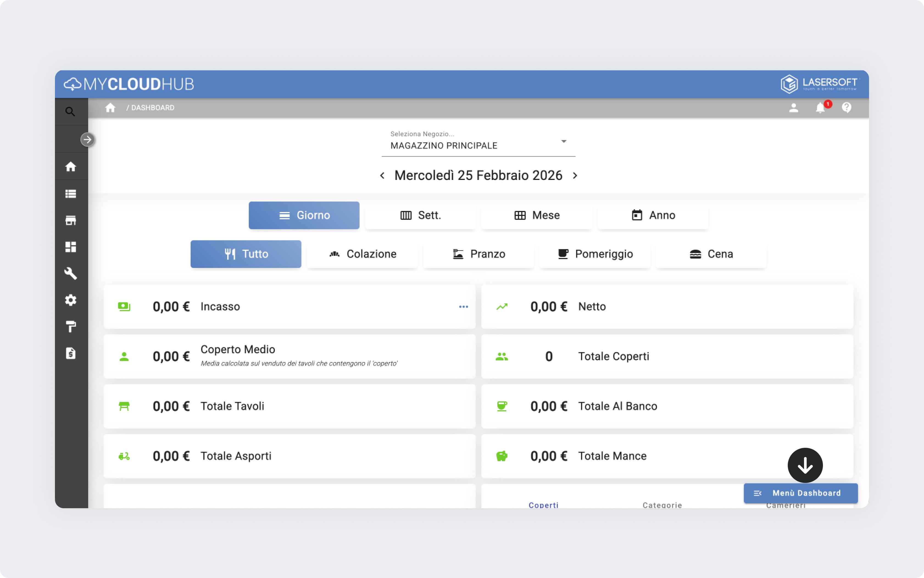Select the Categorie tab

pos(662,505)
